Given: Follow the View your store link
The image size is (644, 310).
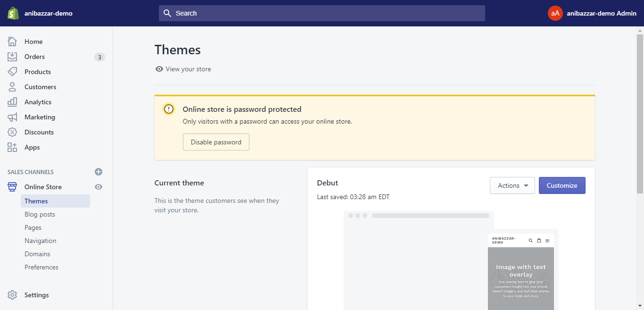Looking at the screenshot, I should (188, 69).
